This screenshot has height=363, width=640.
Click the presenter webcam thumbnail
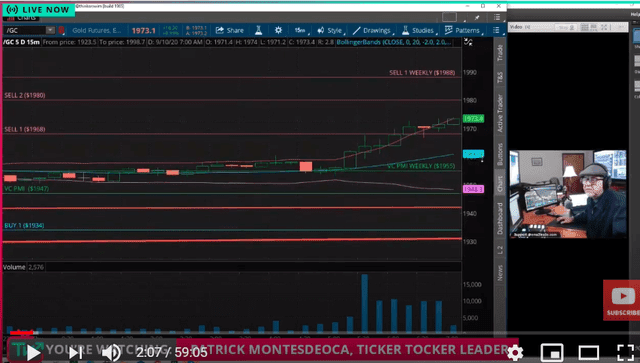(568, 194)
